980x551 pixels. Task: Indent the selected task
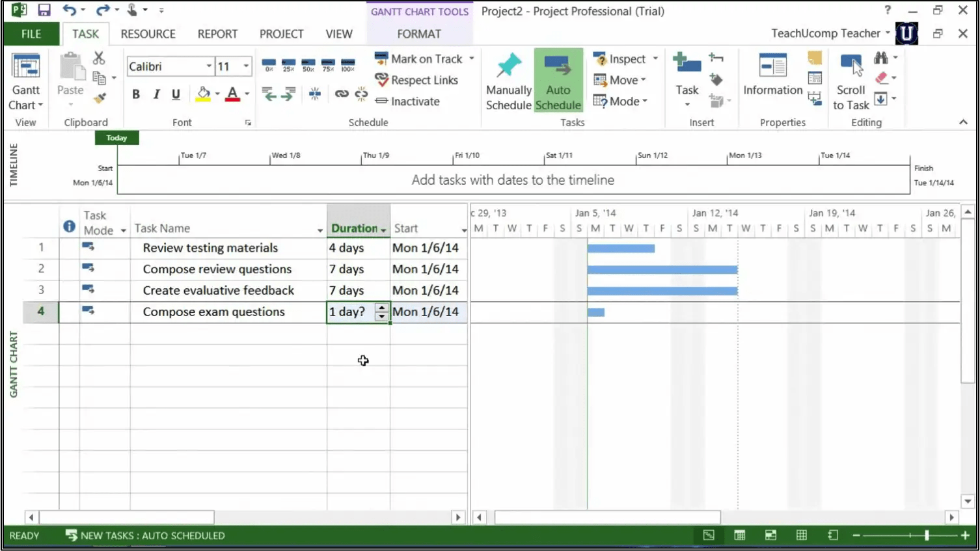pyautogui.click(x=289, y=94)
